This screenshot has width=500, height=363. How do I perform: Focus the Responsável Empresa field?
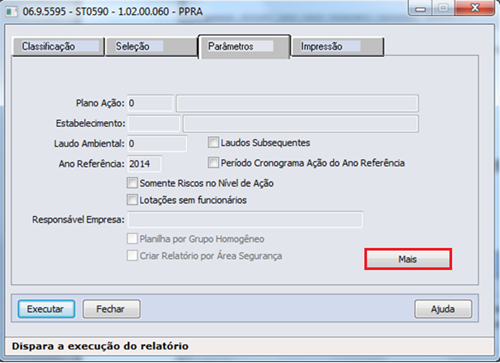coord(245,220)
